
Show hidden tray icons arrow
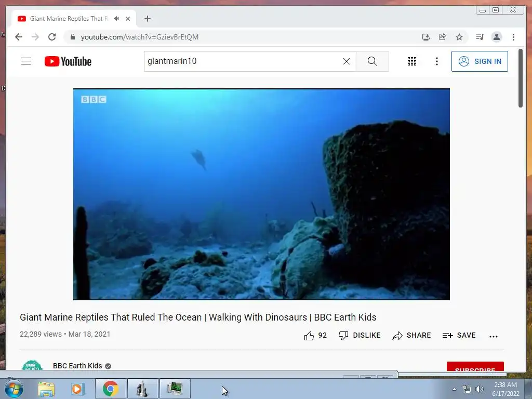click(454, 389)
